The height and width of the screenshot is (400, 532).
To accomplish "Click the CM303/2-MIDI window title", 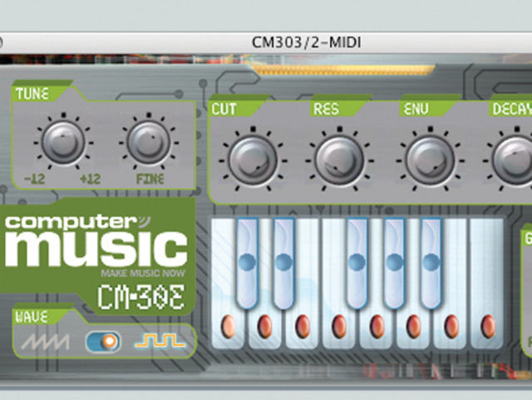I will pos(307,42).
